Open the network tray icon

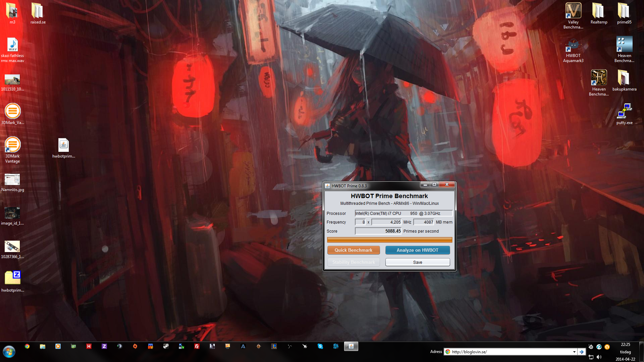[x=591, y=357]
